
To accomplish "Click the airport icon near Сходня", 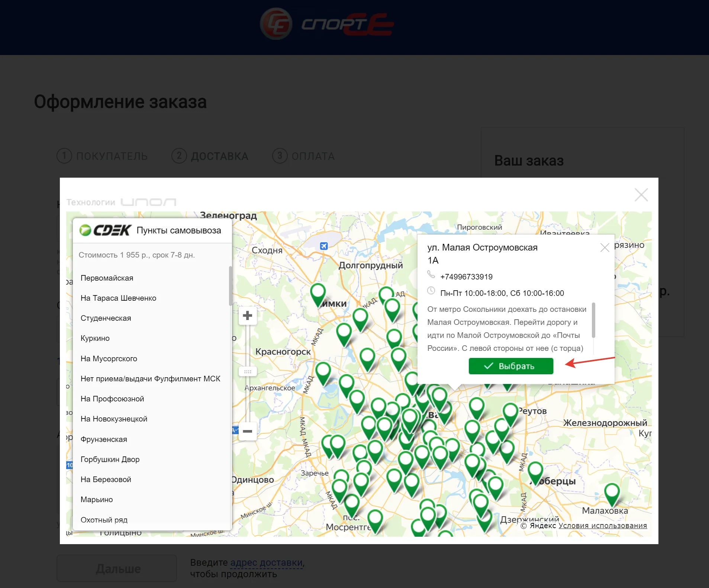I will (x=324, y=246).
